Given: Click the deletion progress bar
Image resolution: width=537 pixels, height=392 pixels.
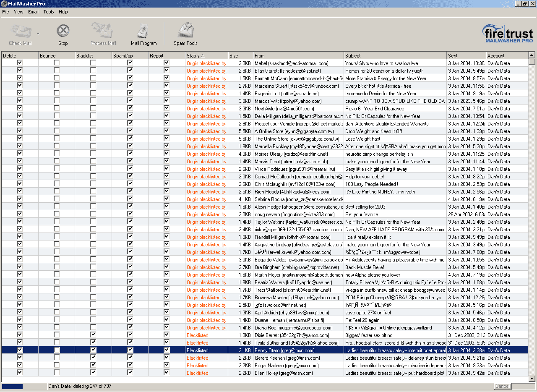Looking at the screenshot, I should (23, 386).
